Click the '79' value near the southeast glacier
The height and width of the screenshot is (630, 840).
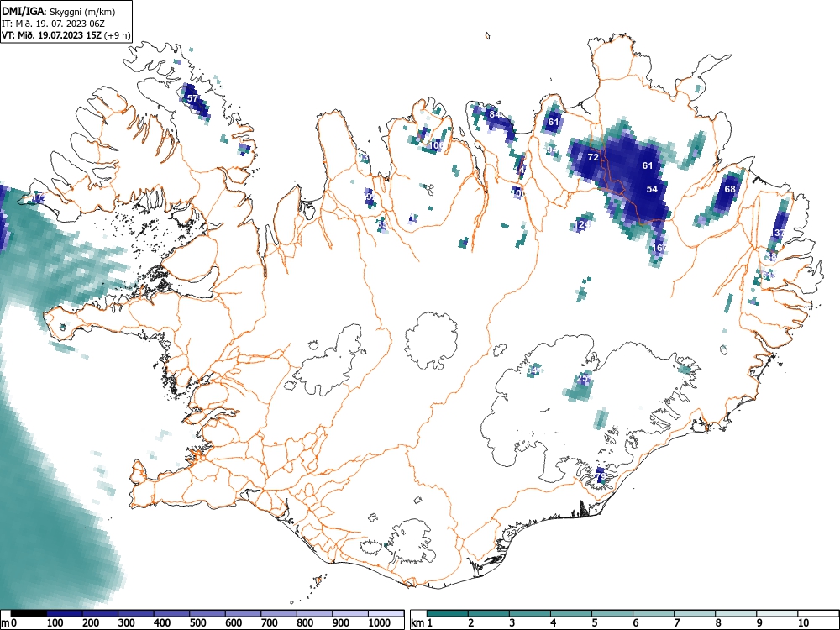[600, 476]
